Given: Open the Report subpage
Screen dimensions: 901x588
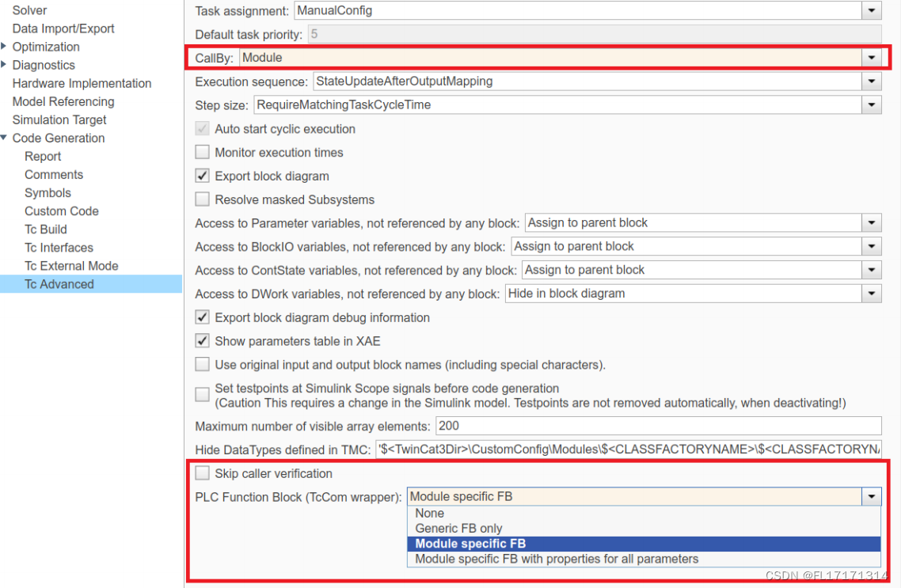Looking at the screenshot, I should pos(43,156).
